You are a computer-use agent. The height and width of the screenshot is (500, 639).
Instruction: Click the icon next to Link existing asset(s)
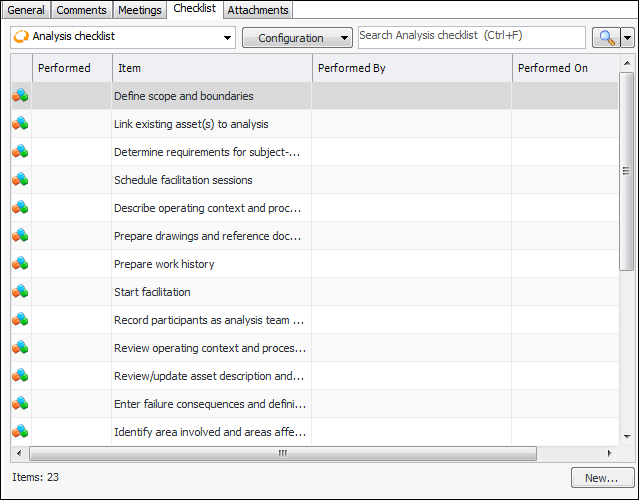(20, 124)
